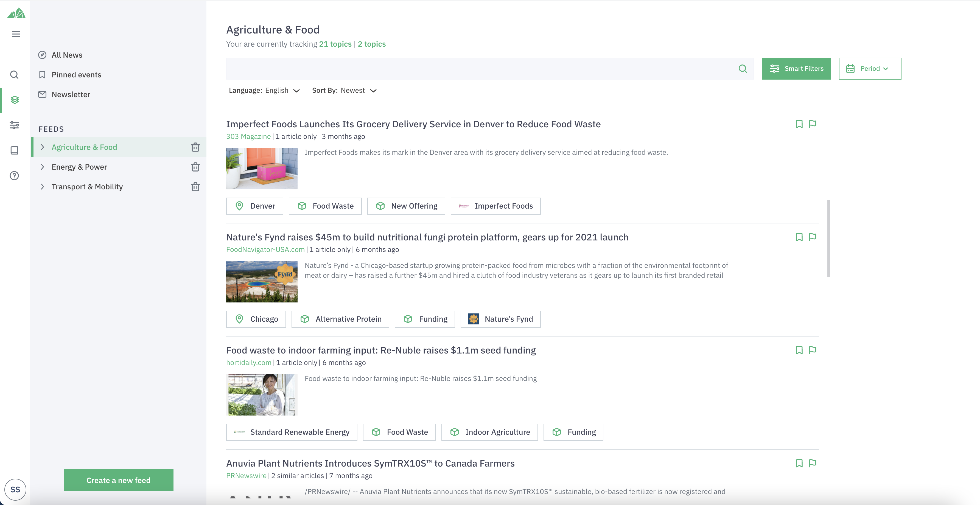Expand the Energy & Power feed
This screenshot has height=505, width=980.
(x=43, y=167)
